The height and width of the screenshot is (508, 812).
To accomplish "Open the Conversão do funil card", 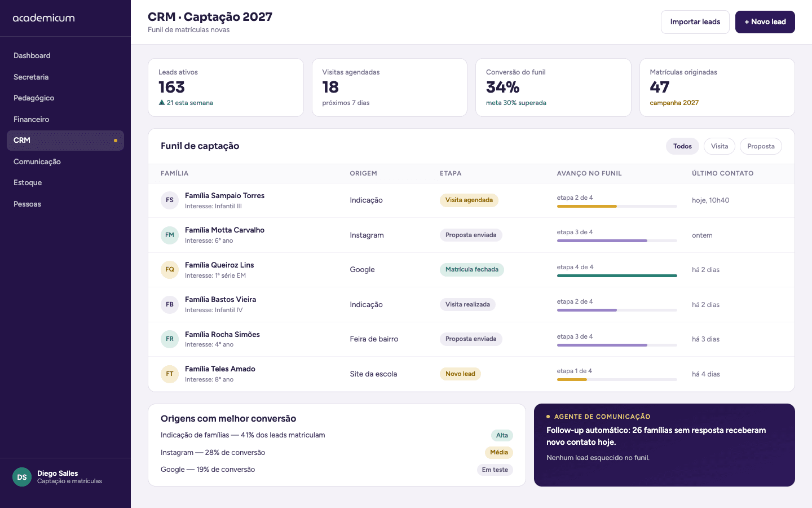I will [x=553, y=87].
